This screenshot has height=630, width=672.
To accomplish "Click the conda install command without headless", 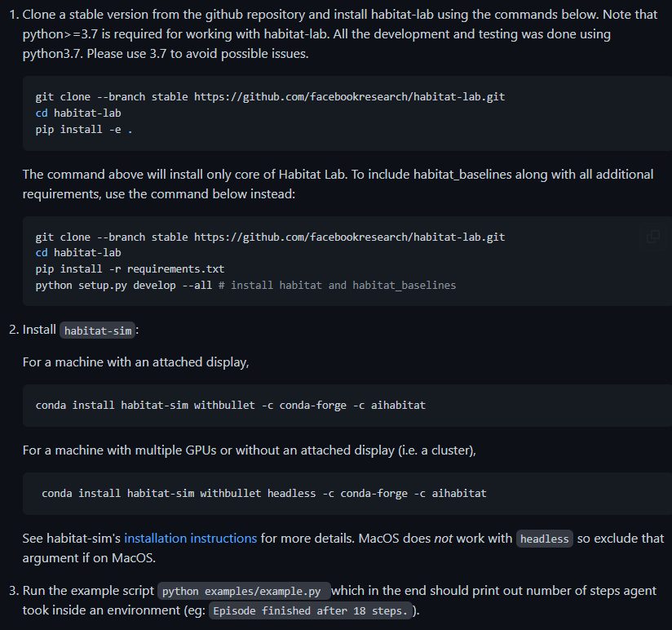I will [230, 405].
